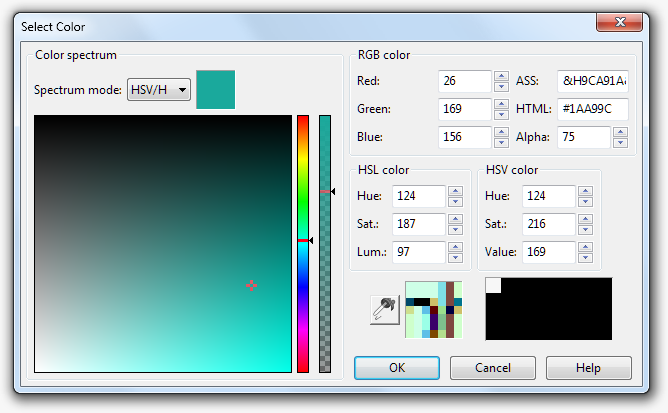Decrease HSL Lum. with down arrow

455,258
